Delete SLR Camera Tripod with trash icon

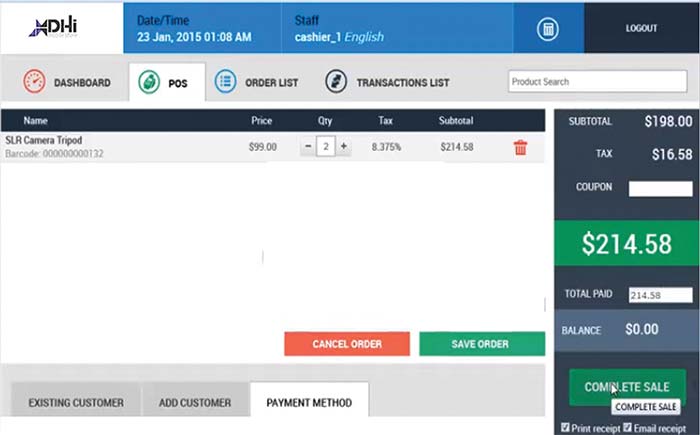tap(521, 147)
